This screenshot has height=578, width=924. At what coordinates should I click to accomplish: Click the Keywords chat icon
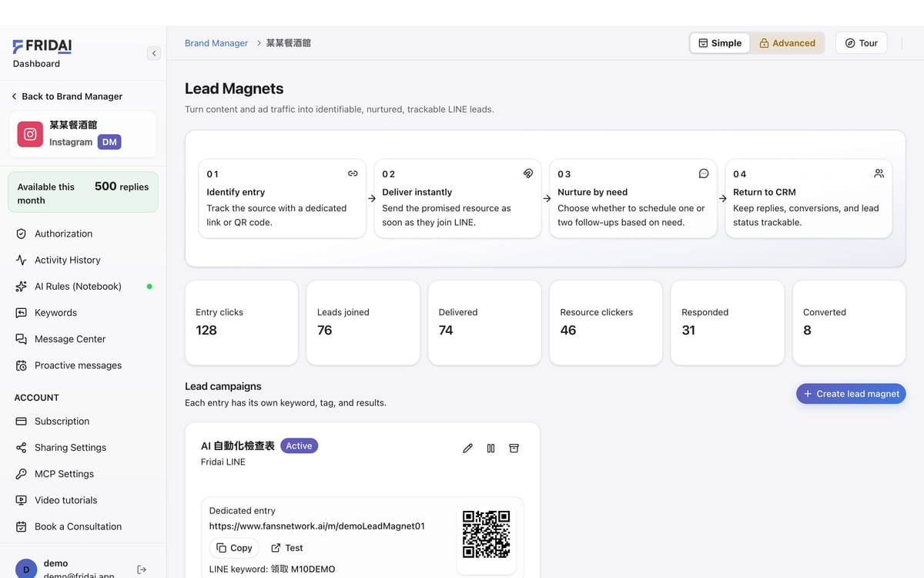(21, 313)
